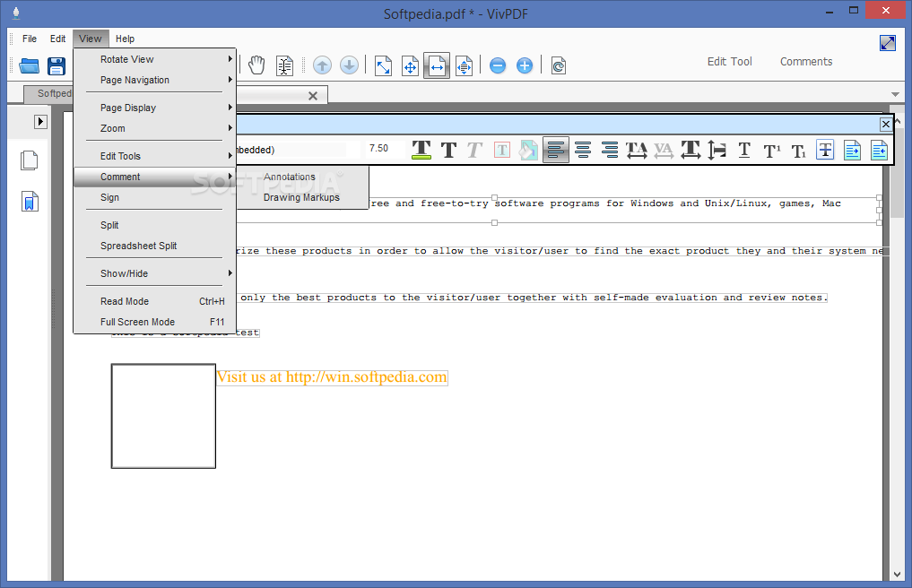
Task: Expand the Zoom submenu
Action: point(155,128)
